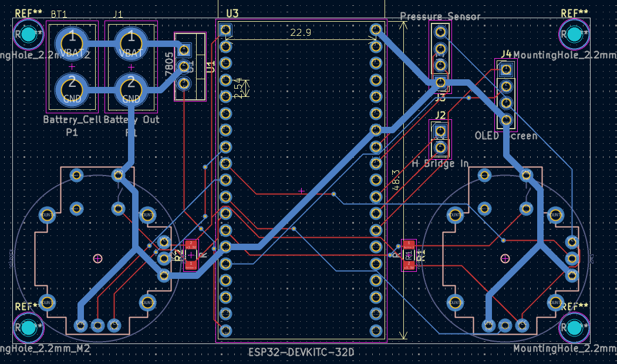
Task: Click the J4 reference designator label
Action: (x=506, y=55)
